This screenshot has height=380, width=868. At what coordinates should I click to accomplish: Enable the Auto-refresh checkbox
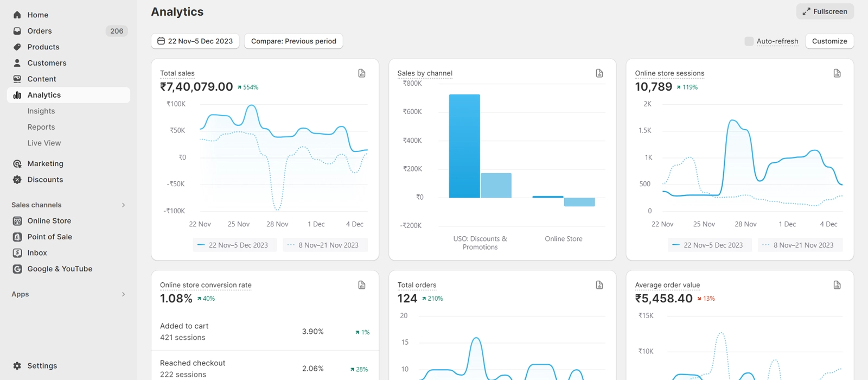[749, 41]
